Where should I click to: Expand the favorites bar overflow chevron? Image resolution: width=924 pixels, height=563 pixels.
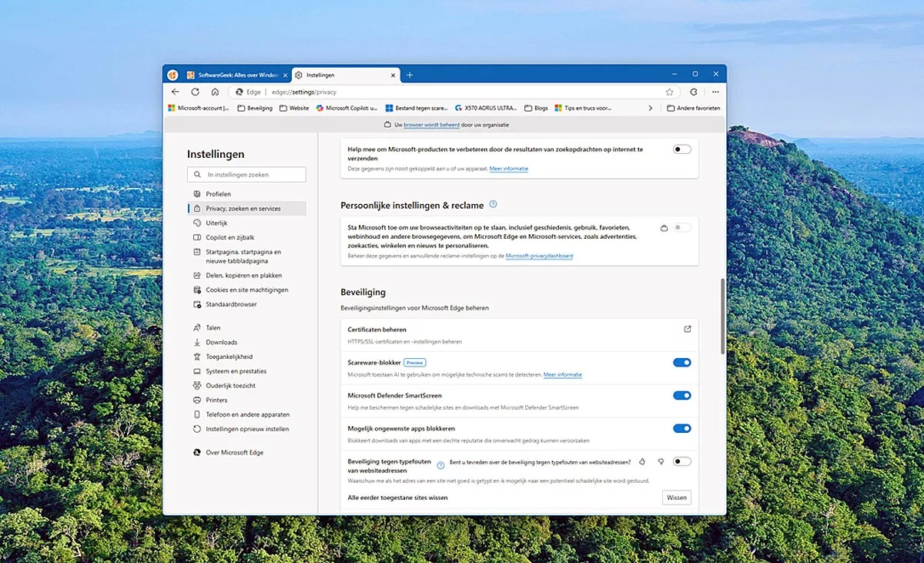pos(651,108)
